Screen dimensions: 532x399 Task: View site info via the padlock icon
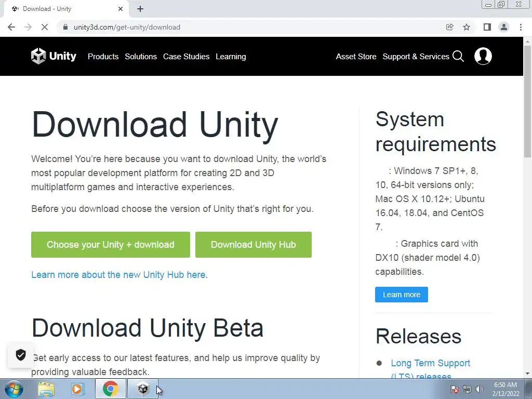pos(65,27)
